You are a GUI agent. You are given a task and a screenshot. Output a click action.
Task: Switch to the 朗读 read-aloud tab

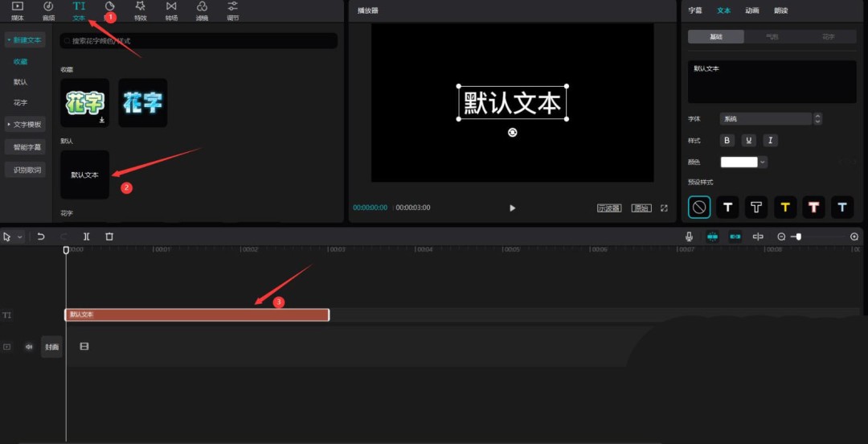point(780,10)
